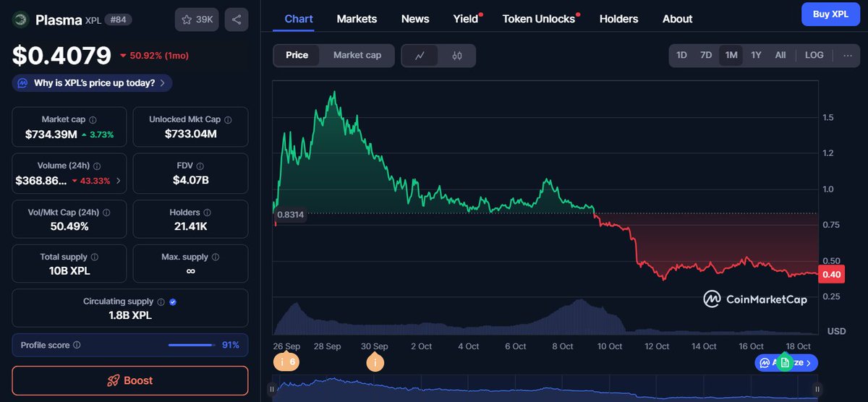Viewport: 868px width, 402px height.
Task: Click the green document icon on chart
Action: click(785, 362)
